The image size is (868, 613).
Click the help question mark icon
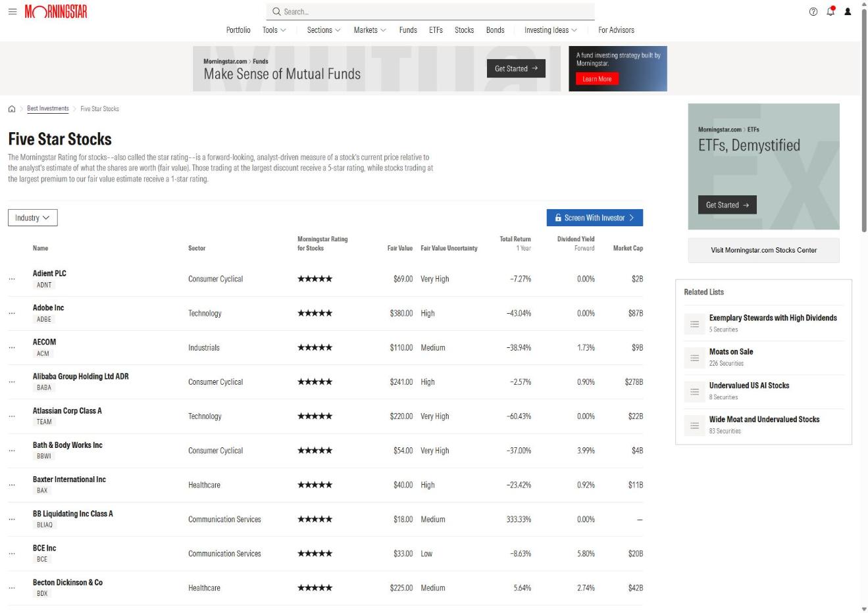[813, 12]
